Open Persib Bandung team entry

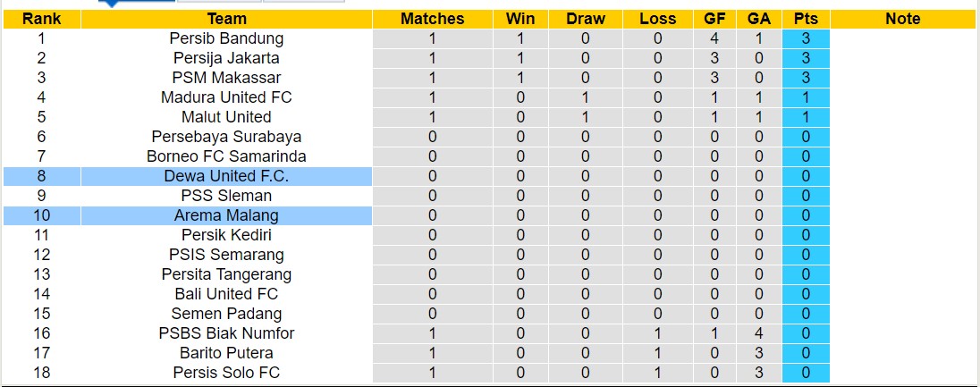coord(226,38)
